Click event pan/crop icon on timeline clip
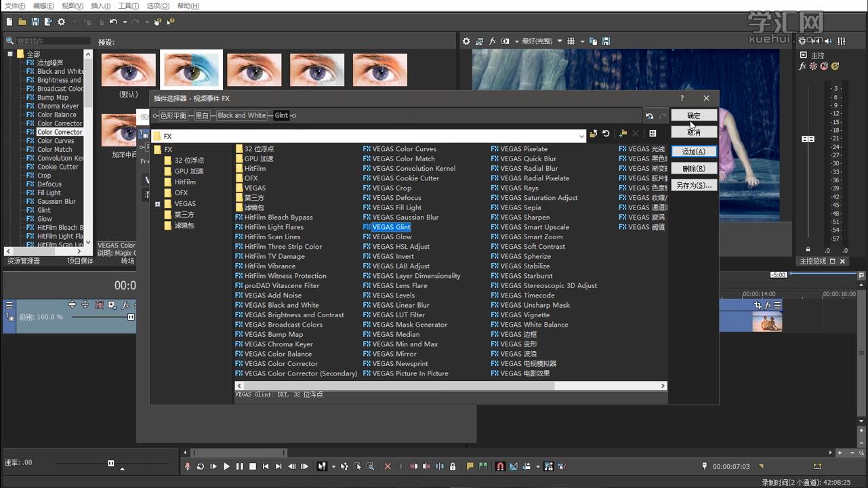This screenshot has width=868, height=488. pos(758,305)
